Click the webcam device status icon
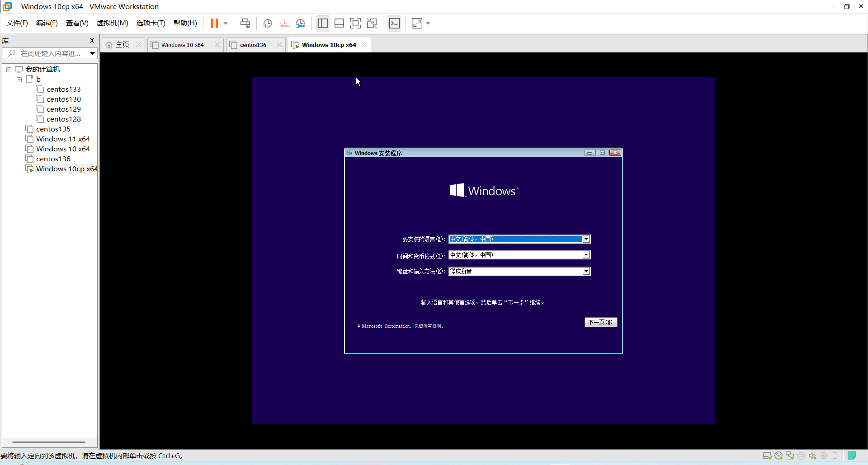This screenshot has width=868, height=465. 824,456
